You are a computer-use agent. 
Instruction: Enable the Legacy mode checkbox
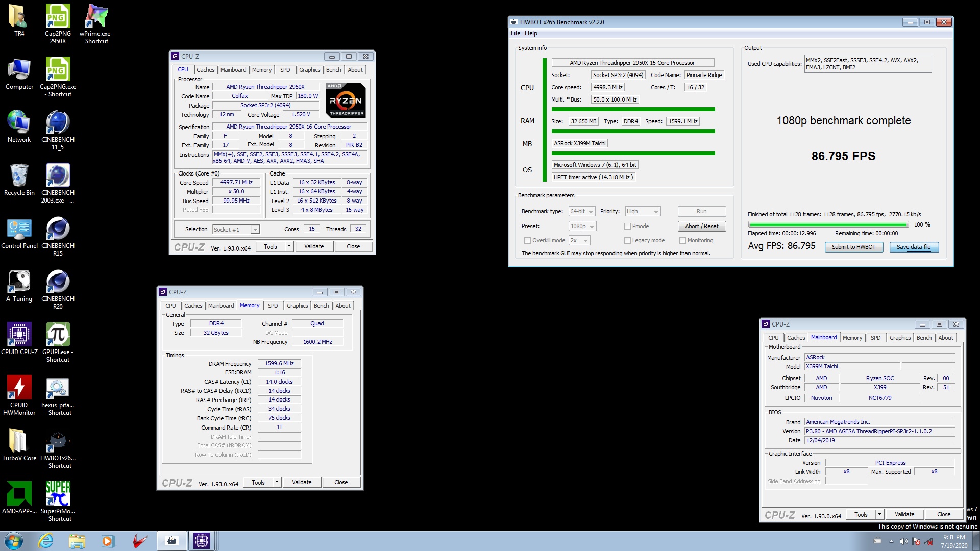pyautogui.click(x=627, y=240)
